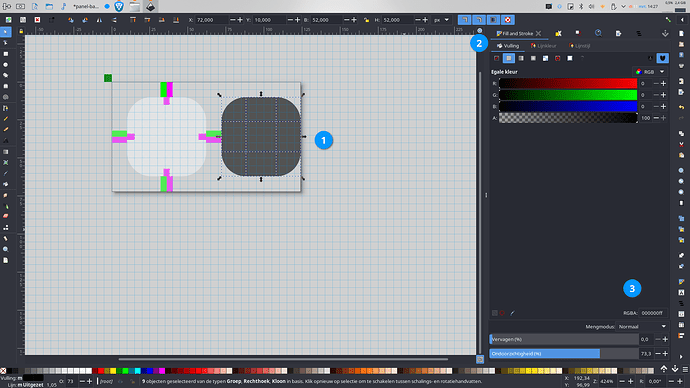
Task: Select the Rectangle tool
Action: pos(5,54)
